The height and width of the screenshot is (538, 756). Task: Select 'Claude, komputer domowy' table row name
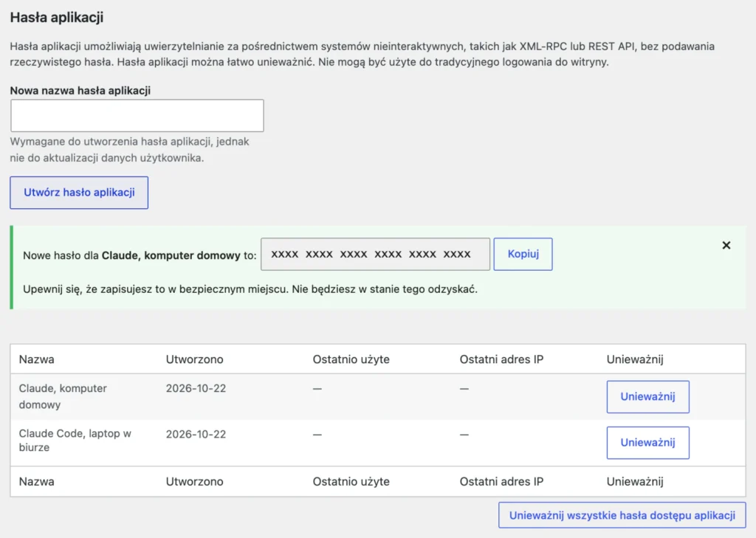click(x=63, y=396)
